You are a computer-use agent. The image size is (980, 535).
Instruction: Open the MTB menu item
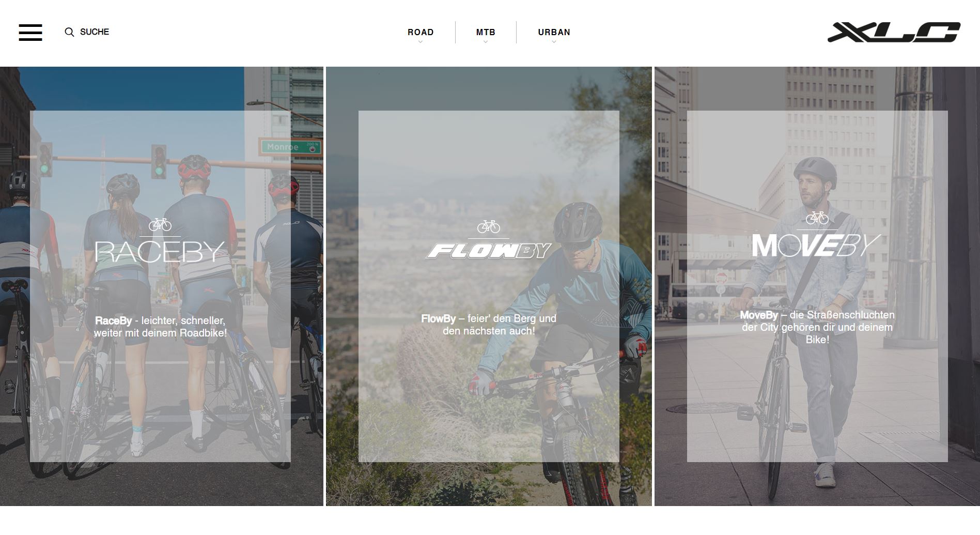click(486, 32)
